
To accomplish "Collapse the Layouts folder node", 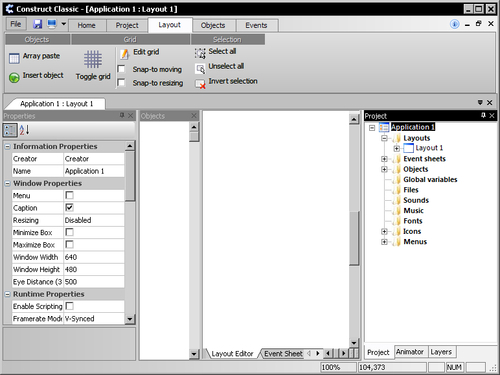I will click(384, 138).
